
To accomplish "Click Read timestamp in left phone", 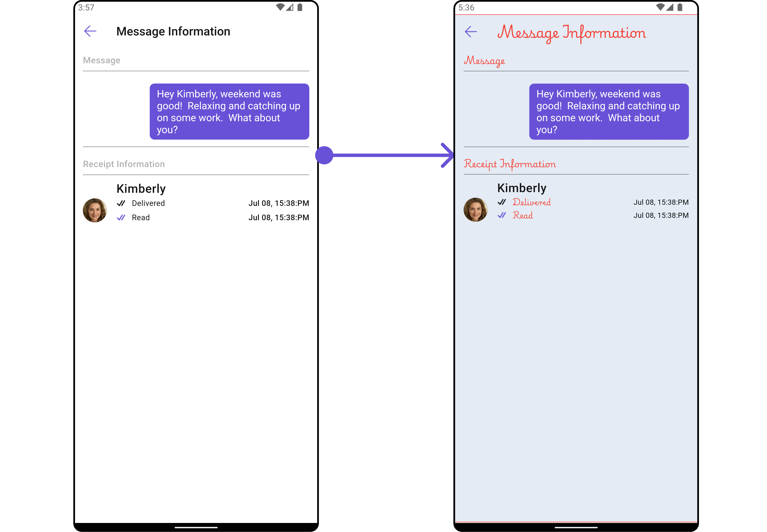I will coord(278,218).
